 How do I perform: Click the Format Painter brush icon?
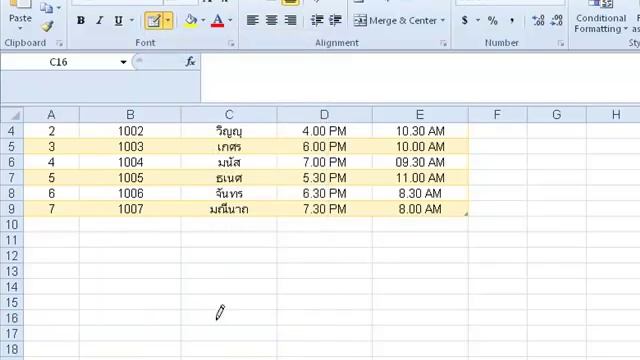click(48, 27)
